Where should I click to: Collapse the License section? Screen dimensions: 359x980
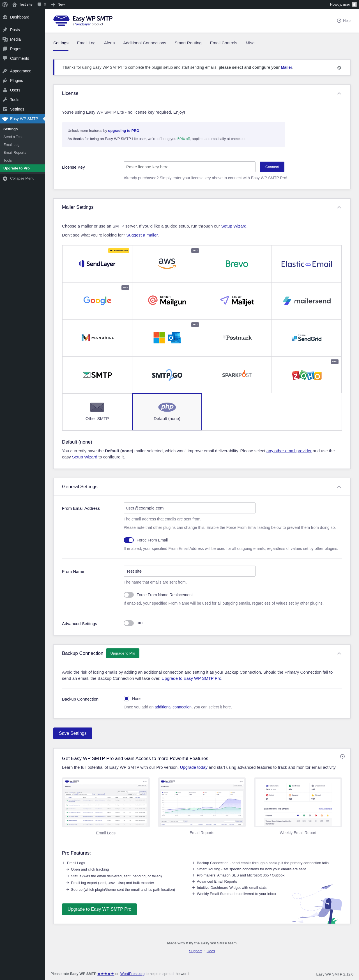coord(339,93)
